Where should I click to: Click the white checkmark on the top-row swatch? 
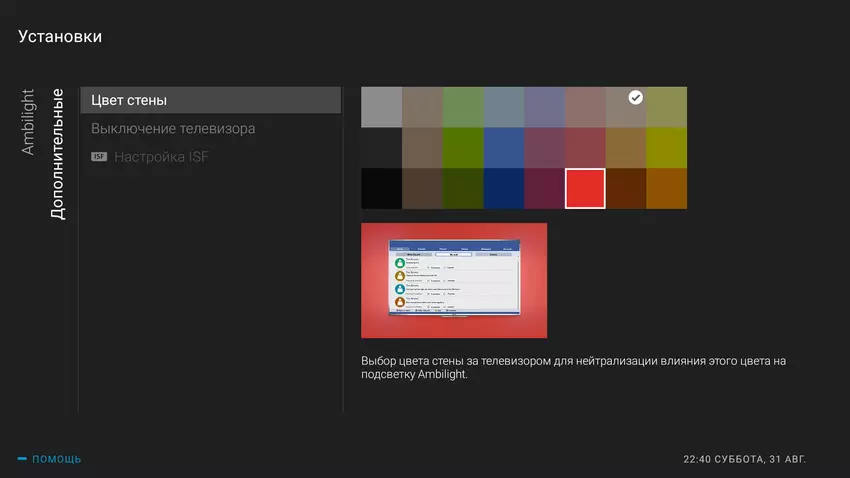[635, 97]
